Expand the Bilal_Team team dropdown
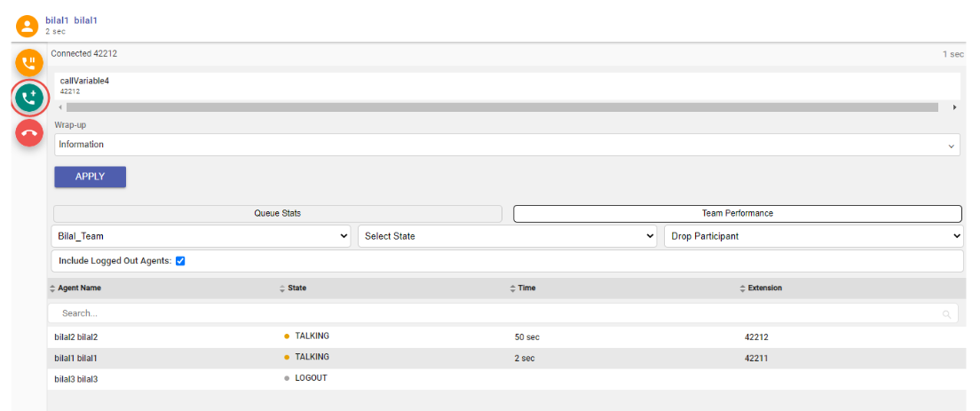The image size is (980, 411). coord(202,236)
